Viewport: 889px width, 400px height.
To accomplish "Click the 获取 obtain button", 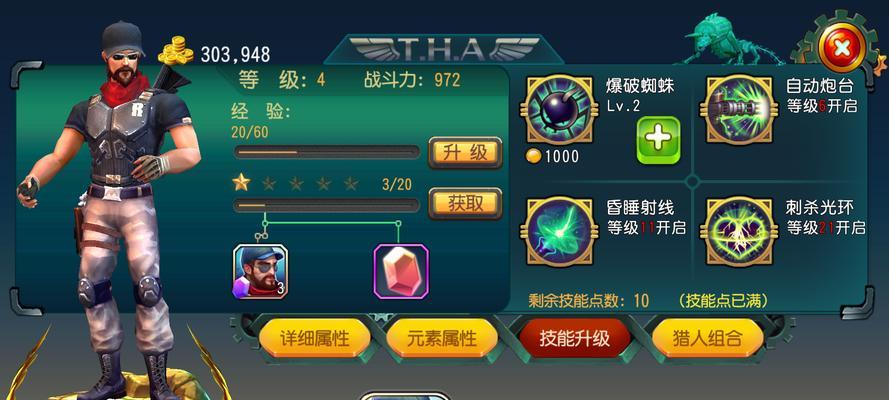I will (465, 203).
